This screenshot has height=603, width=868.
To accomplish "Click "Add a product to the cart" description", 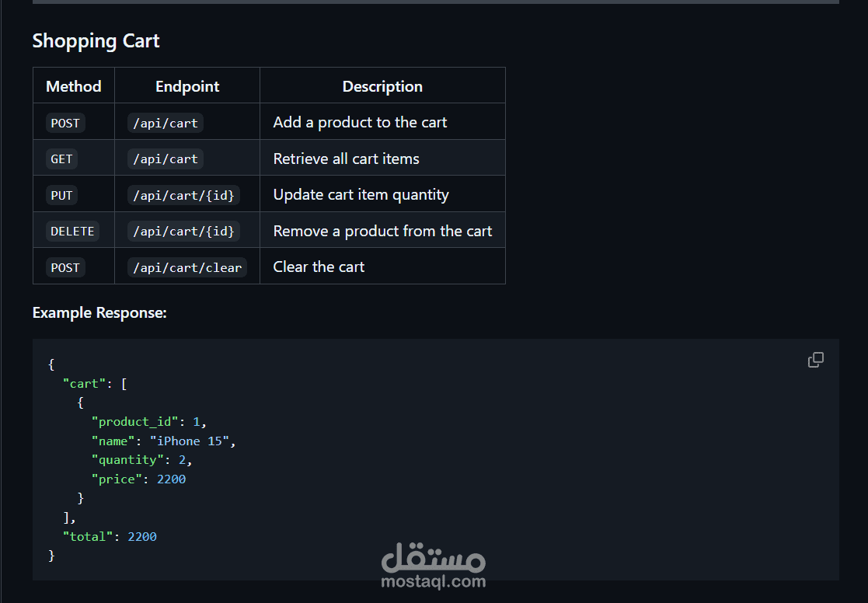I will click(x=360, y=122).
